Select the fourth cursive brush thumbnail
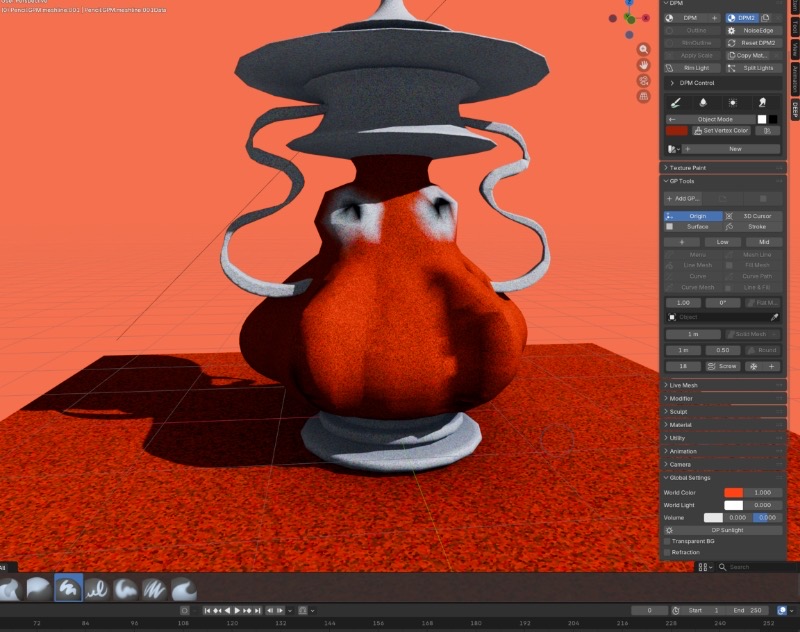800x632 pixels. click(x=97, y=589)
